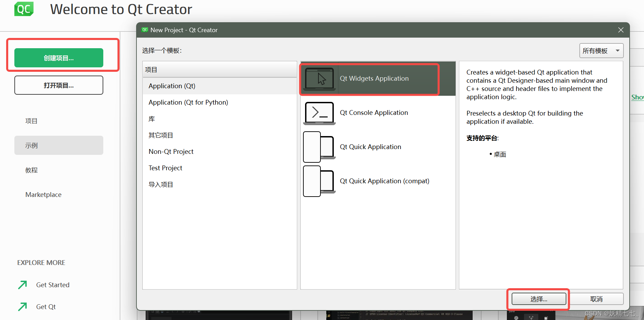Click the Get Started arrow icon
Viewport: 644px width, 320px height.
pyautogui.click(x=23, y=285)
